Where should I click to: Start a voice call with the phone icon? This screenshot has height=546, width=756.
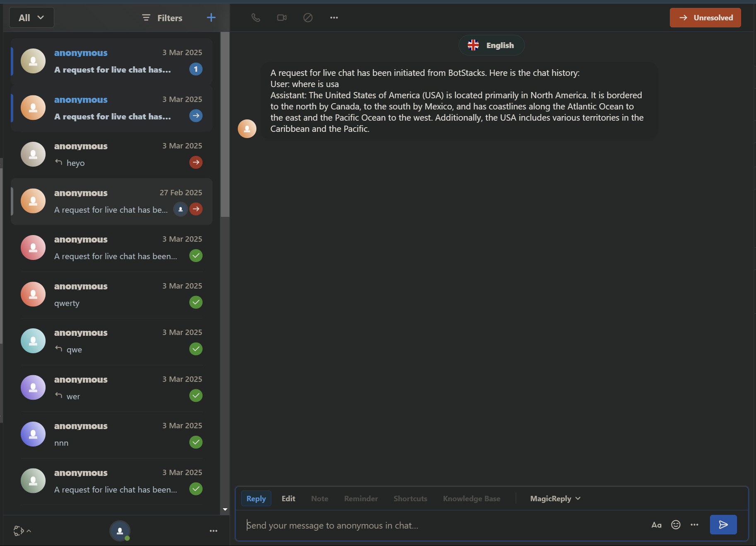pos(256,18)
